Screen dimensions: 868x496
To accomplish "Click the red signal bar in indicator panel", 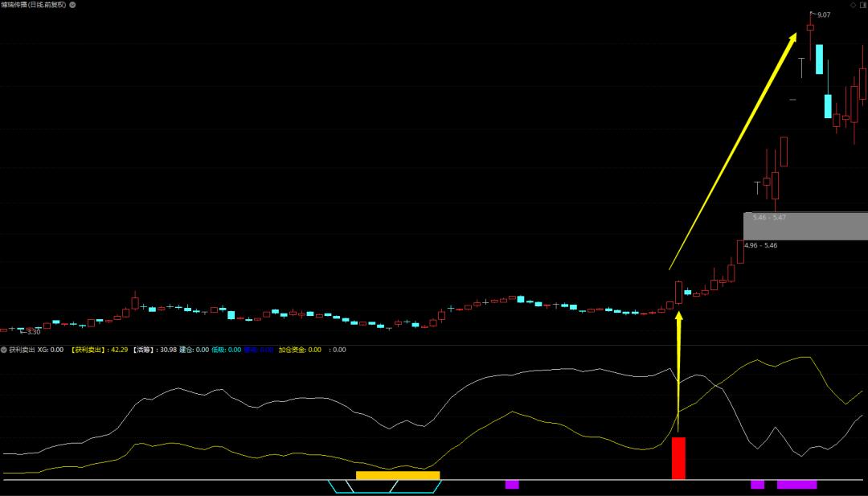I will (x=678, y=458).
